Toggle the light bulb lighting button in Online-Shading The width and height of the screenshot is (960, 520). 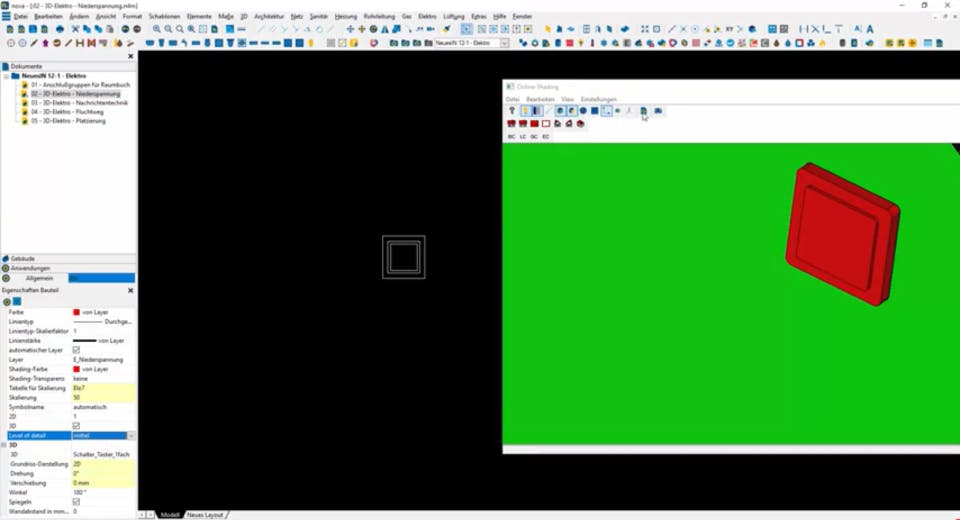point(525,111)
